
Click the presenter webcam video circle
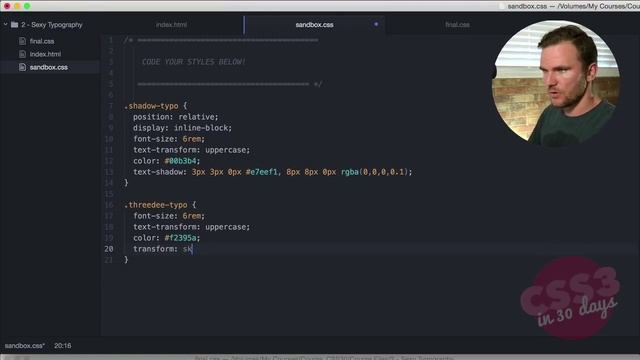point(557,83)
